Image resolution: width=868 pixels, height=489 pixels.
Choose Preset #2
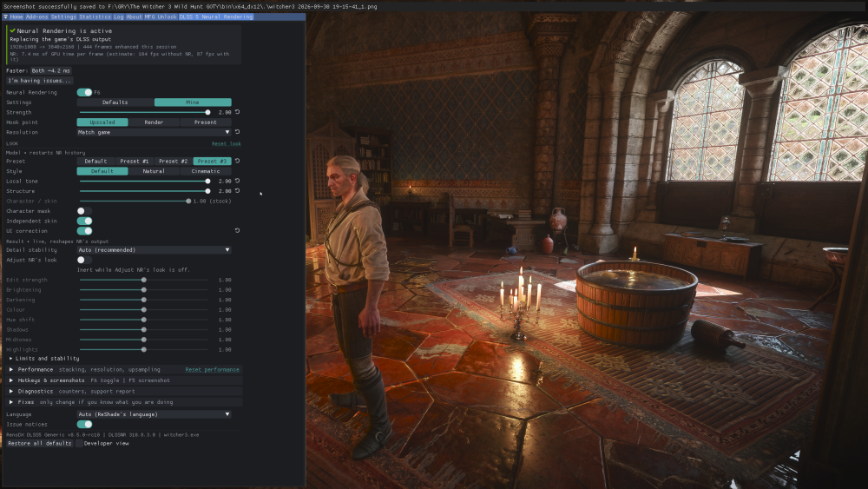pos(174,162)
